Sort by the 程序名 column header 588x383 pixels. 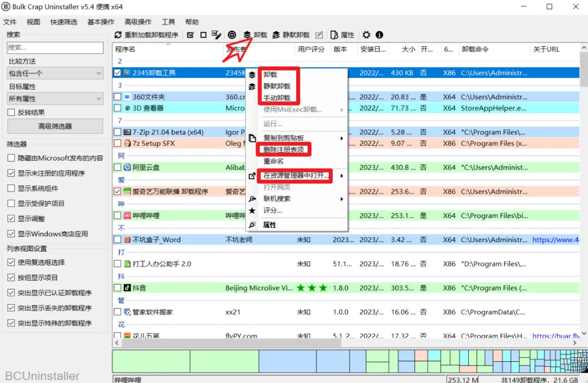[x=168, y=49]
